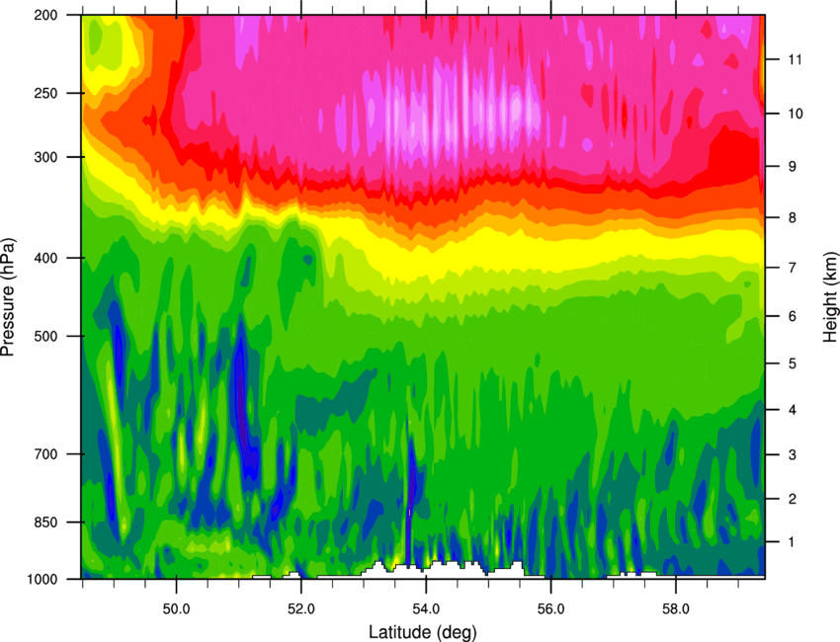840x642 pixels.
Task: Click the 1000 pressure tick label
Action: 42,579
